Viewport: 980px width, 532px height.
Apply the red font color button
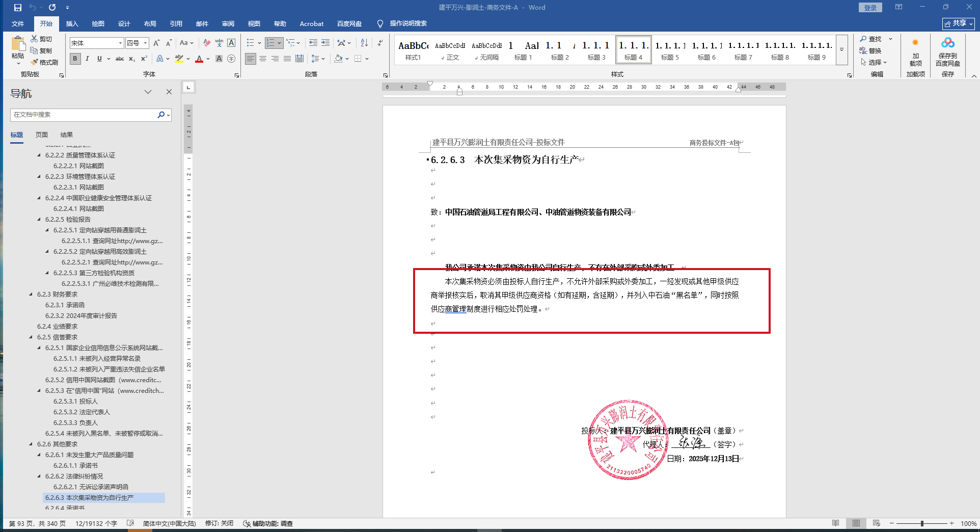point(199,59)
